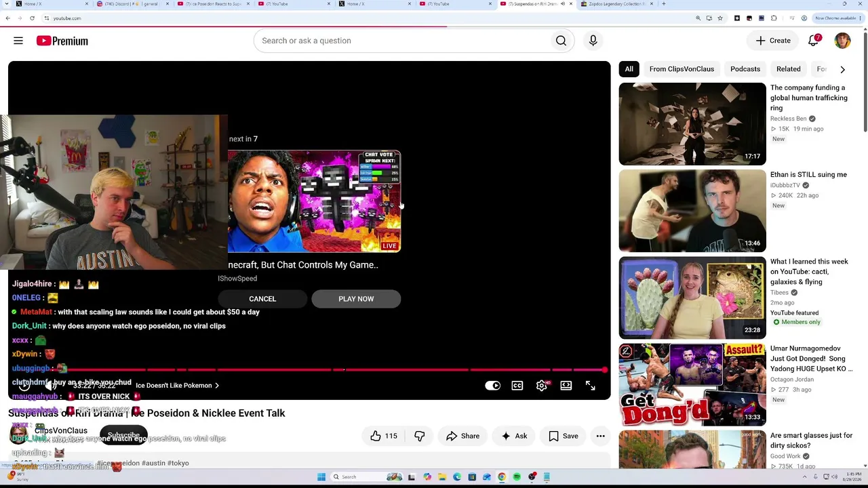Click the PLAY NOW button
The height and width of the screenshot is (488, 868).
coord(356,299)
